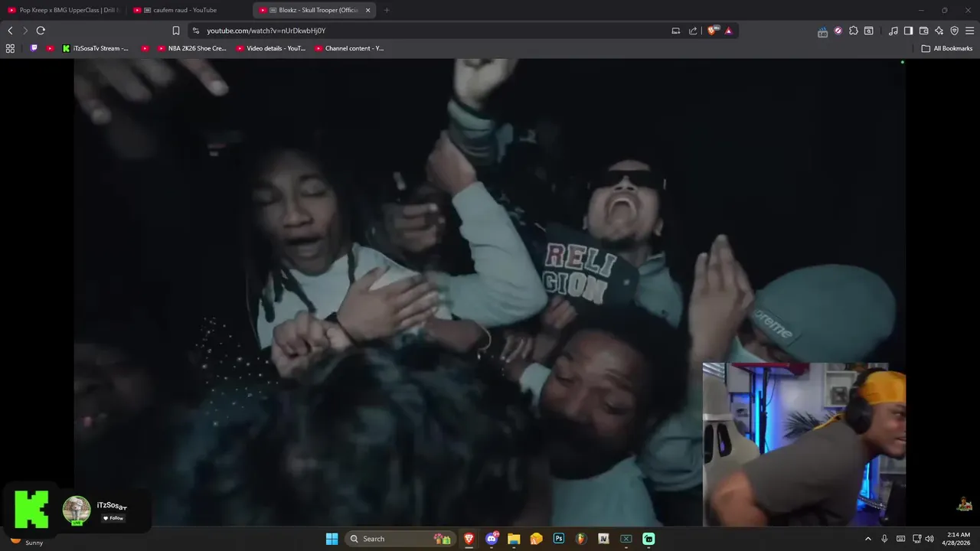
Task: Click the share page arrow icon
Action: pos(693,31)
